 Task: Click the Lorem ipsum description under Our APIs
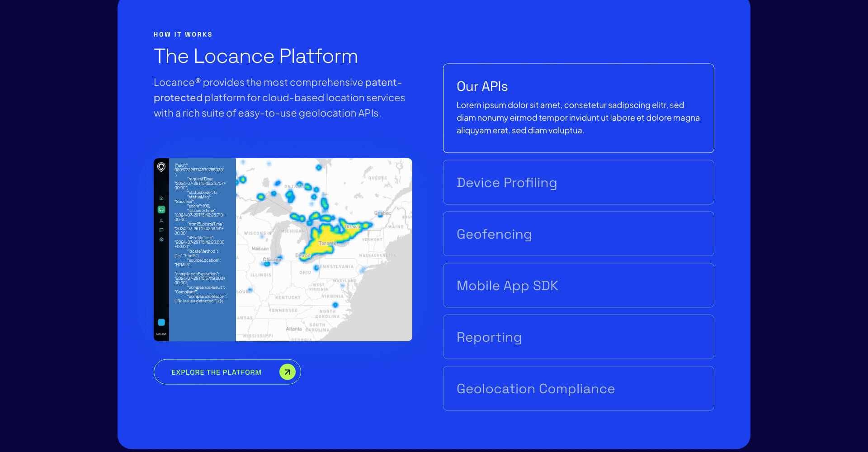[x=578, y=118]
